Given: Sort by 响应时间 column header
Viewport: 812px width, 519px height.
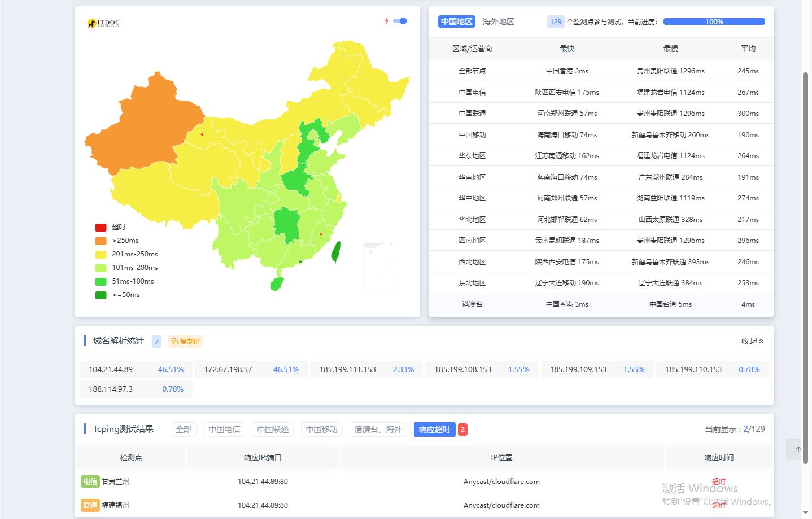Looking at the screenshot, I should (x=719, y=457).
